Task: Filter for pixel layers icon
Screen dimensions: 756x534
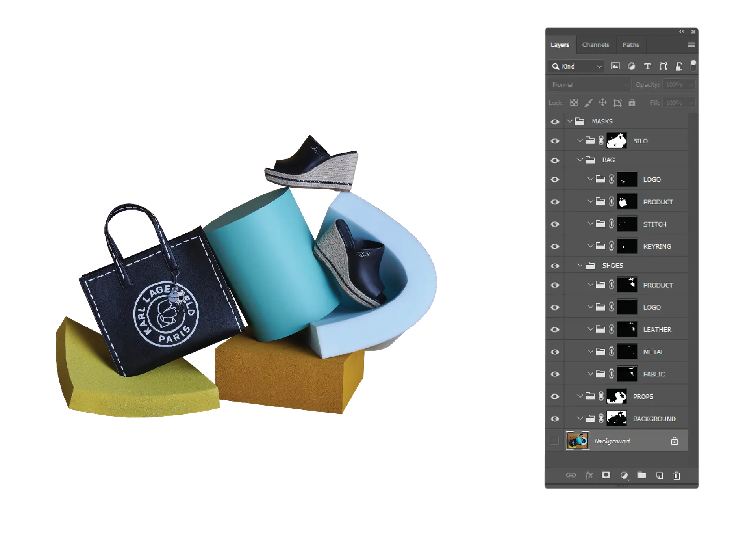Action: (615, 66)
